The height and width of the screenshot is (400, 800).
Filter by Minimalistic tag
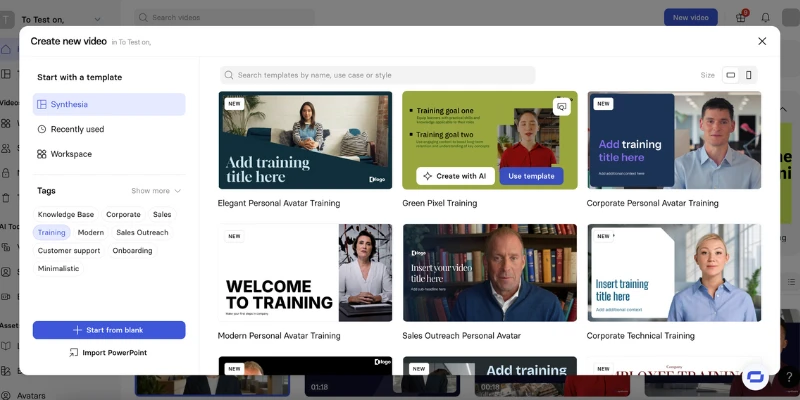(58, 268)
